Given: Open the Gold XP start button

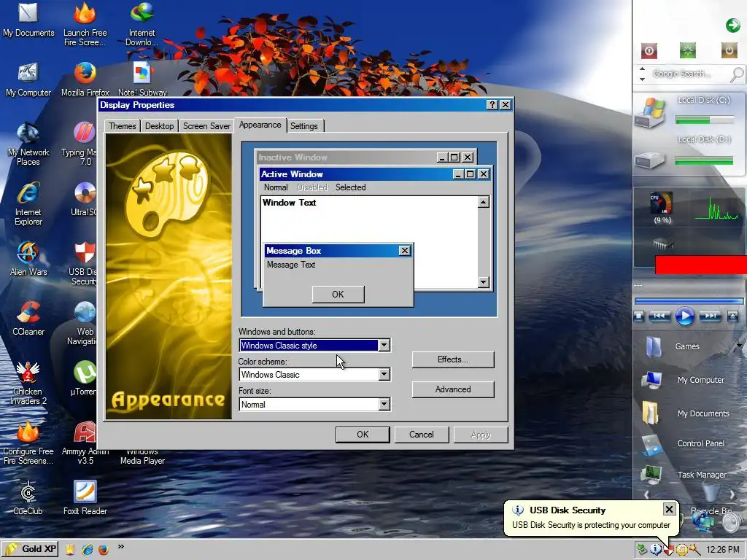Looking at the screenshot, I should click(31, 549).
